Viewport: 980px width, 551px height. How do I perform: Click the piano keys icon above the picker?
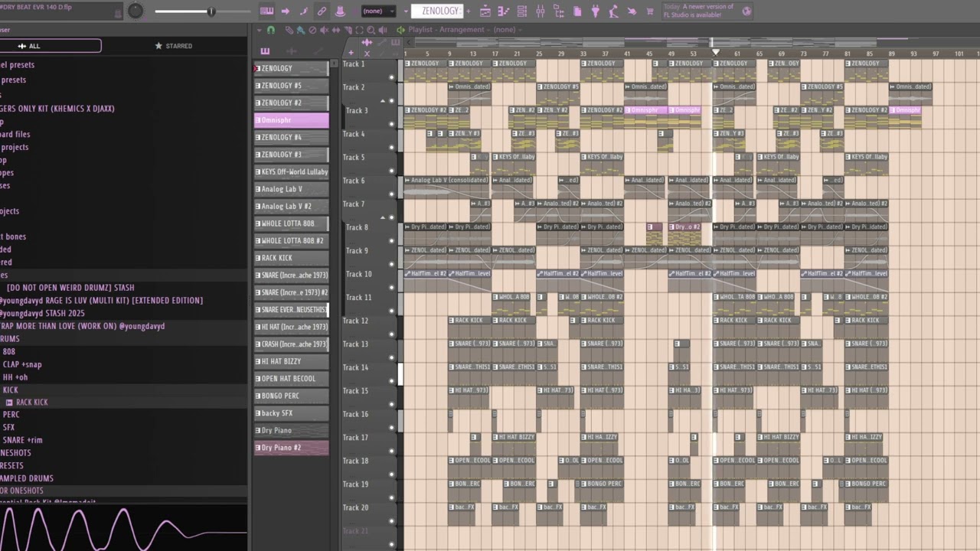[265, 51]
